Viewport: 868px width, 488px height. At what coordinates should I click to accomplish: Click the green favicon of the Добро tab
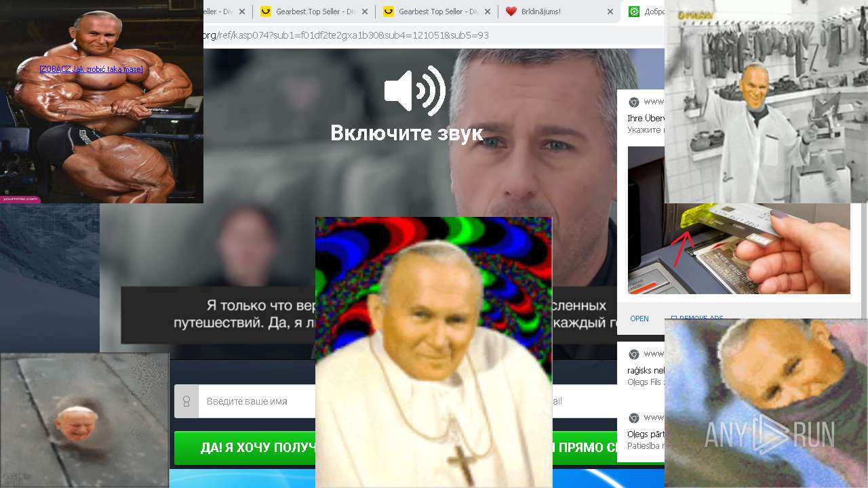(634, 12)
